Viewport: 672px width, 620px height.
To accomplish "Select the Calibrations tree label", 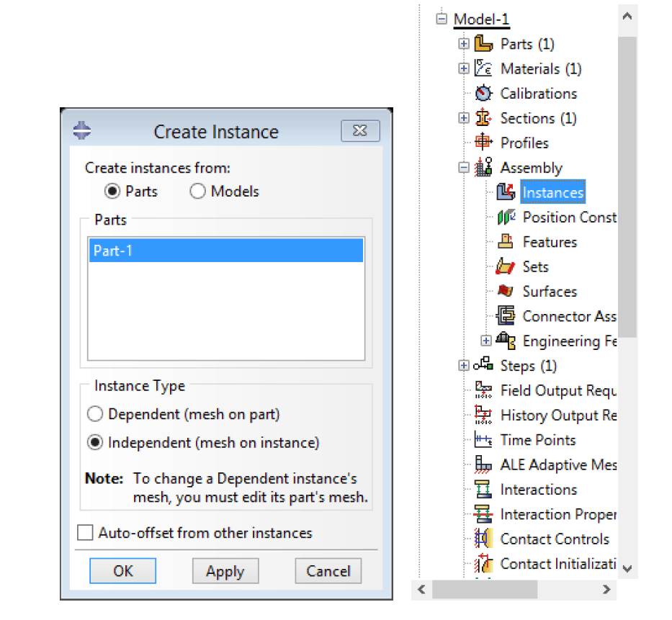I will pyautogui.click(x=538, y=94).
